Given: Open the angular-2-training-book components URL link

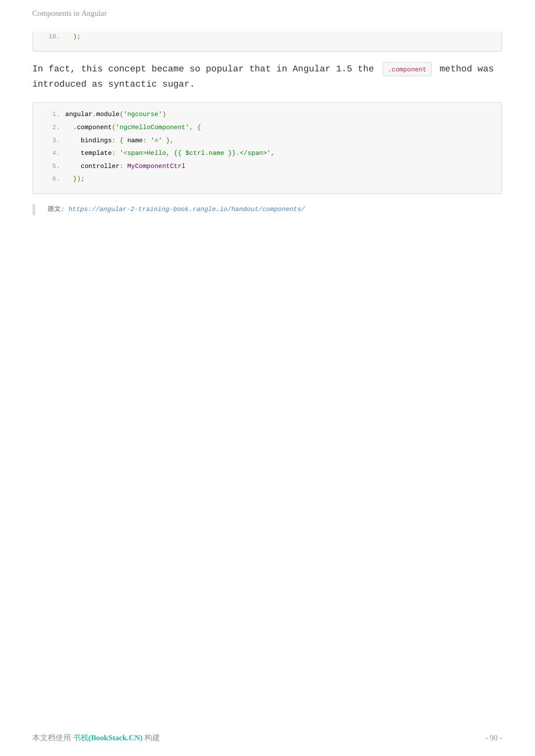Looking at the screenshot, I should [x=186, y=209].
